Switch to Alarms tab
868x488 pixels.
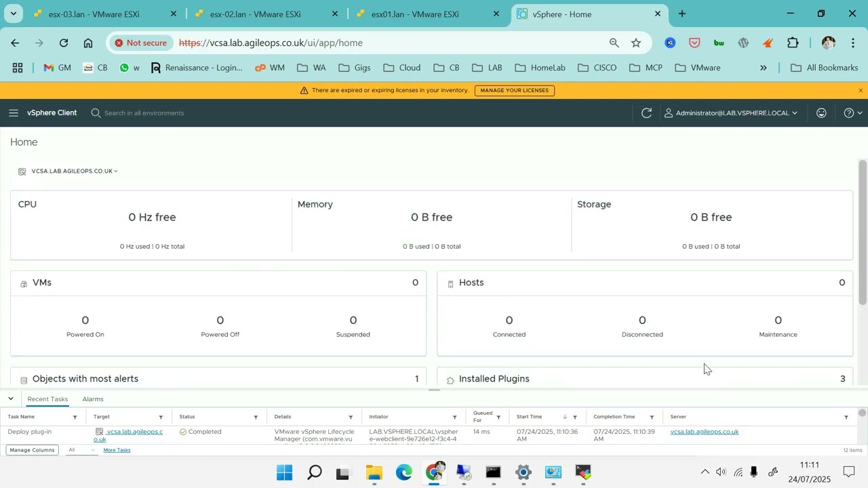click(93, 399)
